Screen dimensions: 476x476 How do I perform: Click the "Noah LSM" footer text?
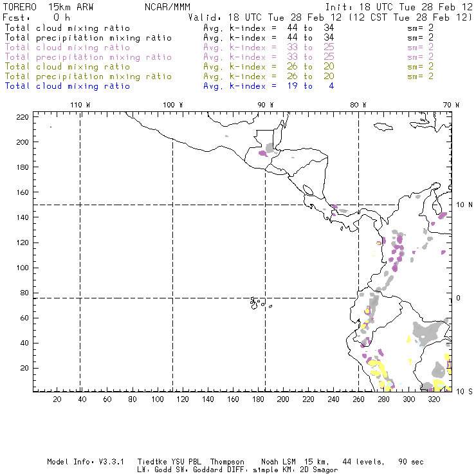pos(279,462)
